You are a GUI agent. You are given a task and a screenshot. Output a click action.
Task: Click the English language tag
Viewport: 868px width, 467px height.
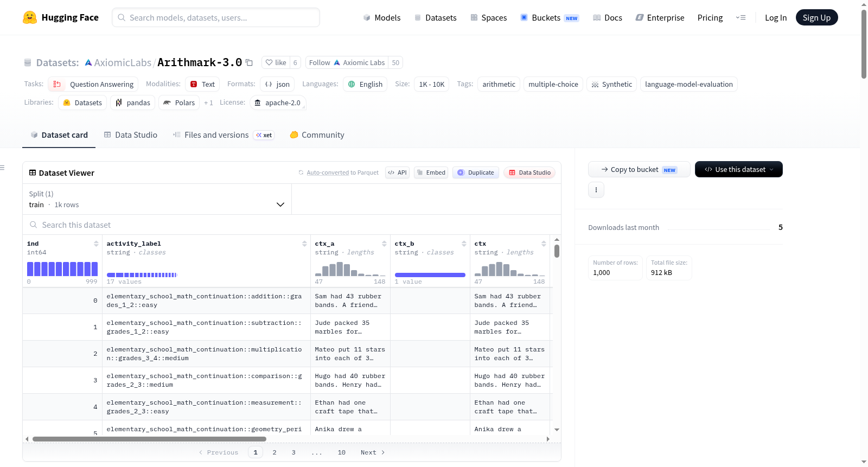click(365, 84)
